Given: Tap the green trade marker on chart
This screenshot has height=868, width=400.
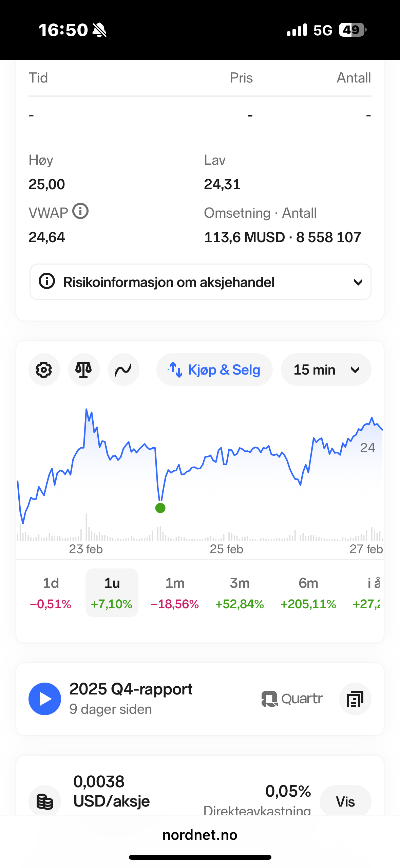Looking at the screenshot, I should (160, 508).
